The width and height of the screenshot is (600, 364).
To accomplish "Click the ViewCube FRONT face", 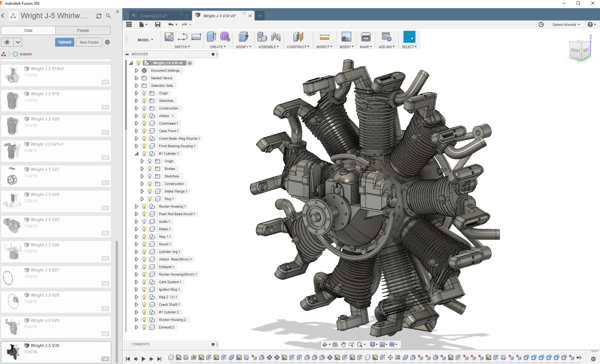I will [575, 51].
